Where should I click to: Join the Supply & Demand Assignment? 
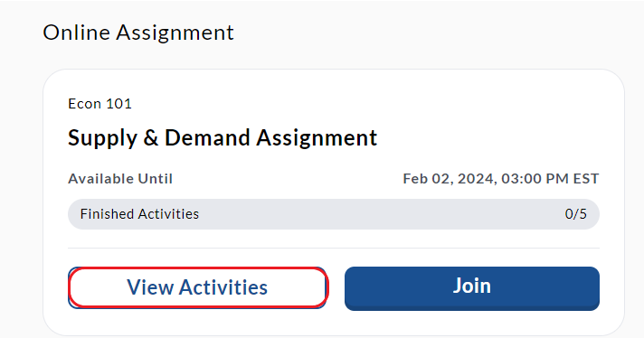click(x=472, y=288)
